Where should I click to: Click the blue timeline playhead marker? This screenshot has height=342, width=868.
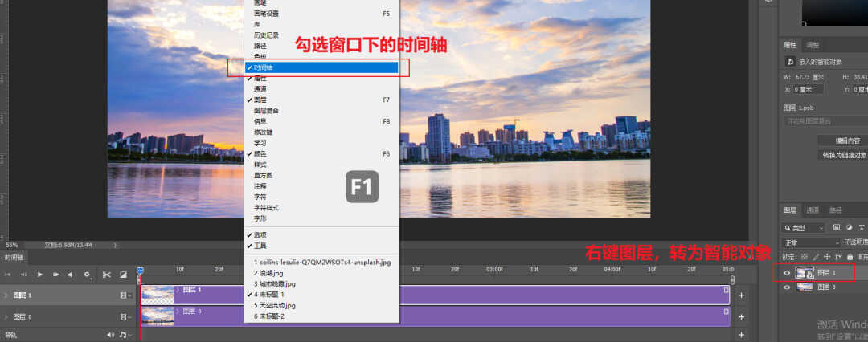tap(140, 270)
